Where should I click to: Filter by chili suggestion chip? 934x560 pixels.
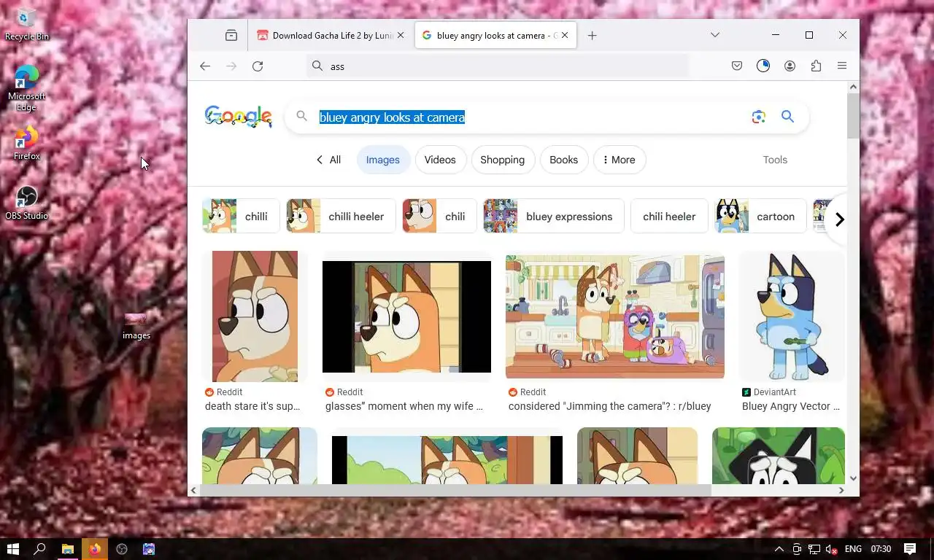click(440, 217)
